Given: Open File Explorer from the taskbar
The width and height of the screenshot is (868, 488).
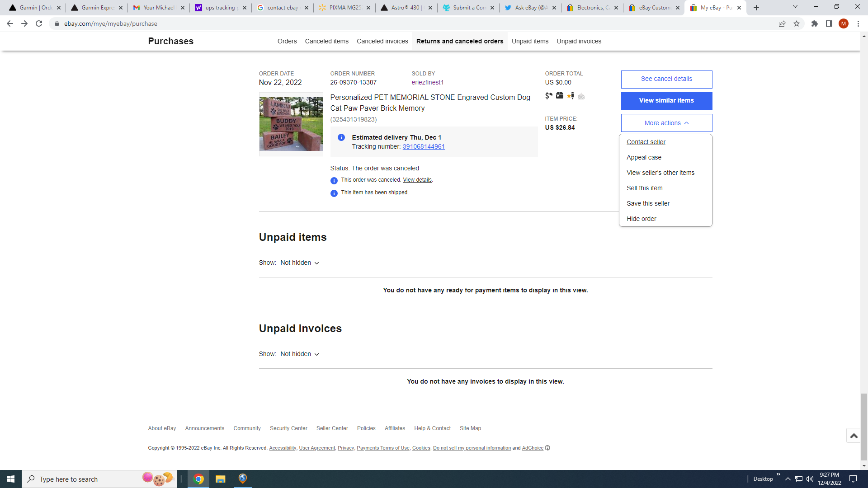Looking at the screenshot, I should coord(220,479).
